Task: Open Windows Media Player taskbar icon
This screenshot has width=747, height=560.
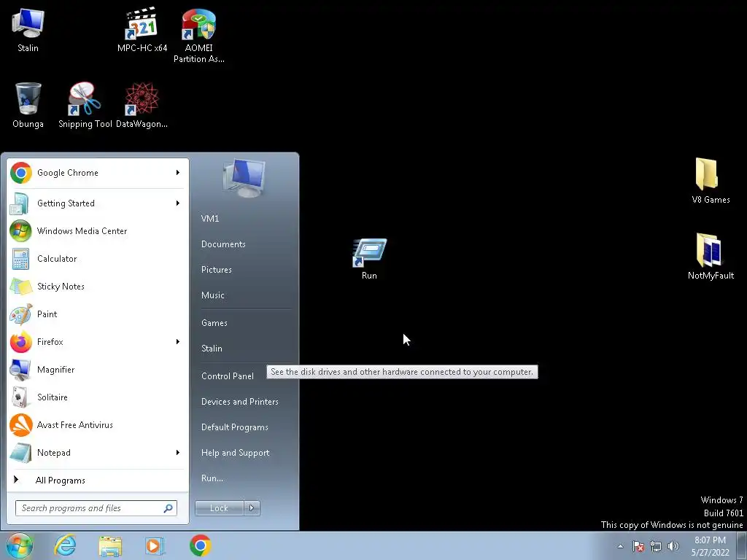Action: [x=155, y=545]
